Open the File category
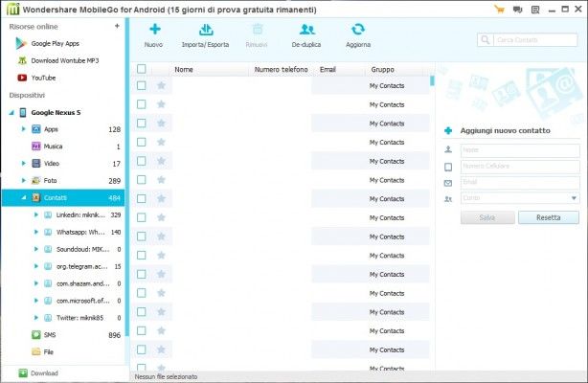The height and width of the screenshot is (383, 588). (49, 351)
